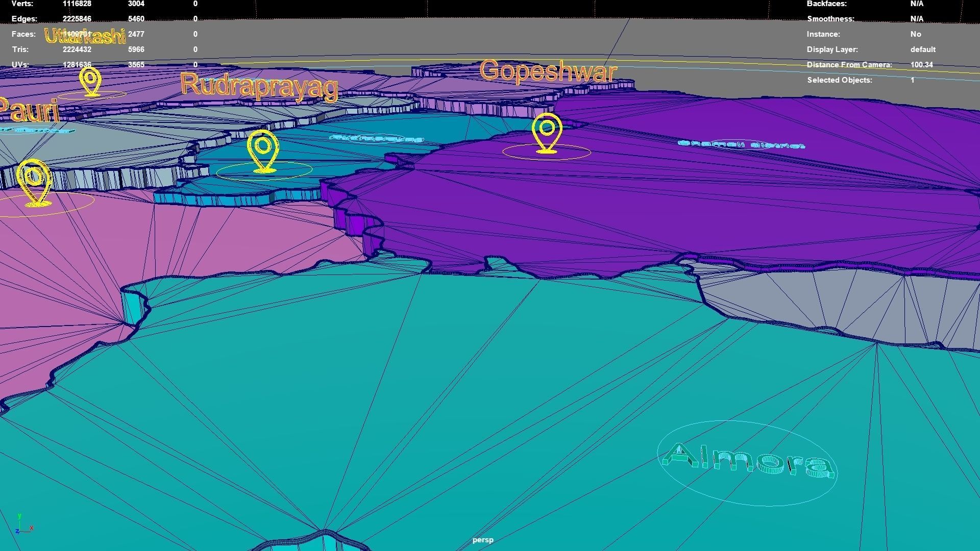
Task: Click the Selected Objects HUD readout
Action: [861, 80]
